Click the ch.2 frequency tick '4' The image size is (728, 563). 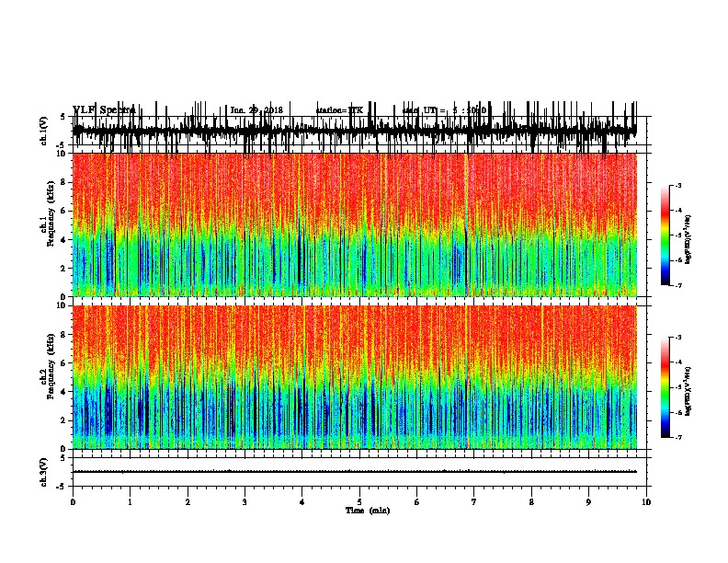click(x=63, y=392)
